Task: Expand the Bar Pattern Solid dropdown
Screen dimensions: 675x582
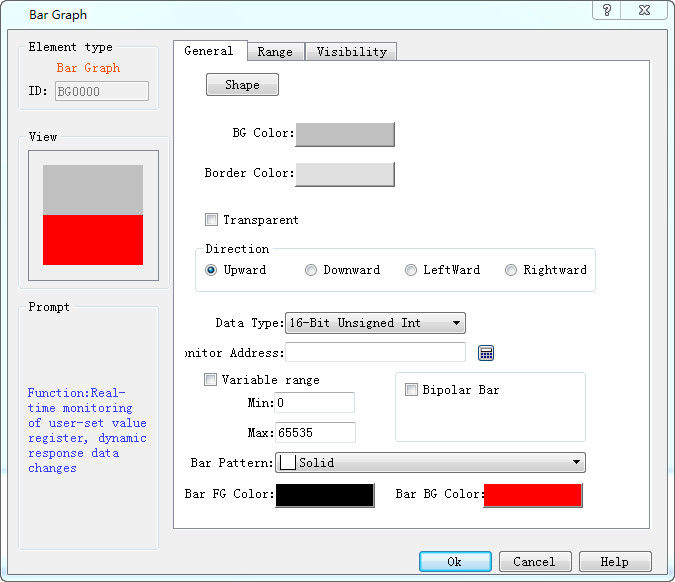Action: (x=430, y=462)
